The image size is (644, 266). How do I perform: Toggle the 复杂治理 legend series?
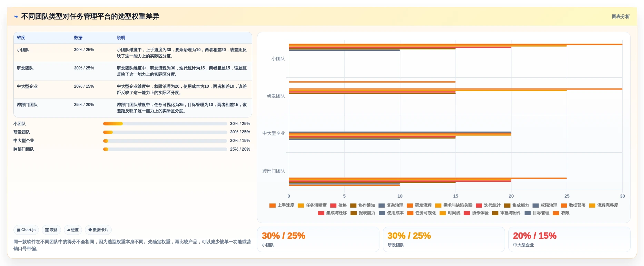(x=391, y=205)
